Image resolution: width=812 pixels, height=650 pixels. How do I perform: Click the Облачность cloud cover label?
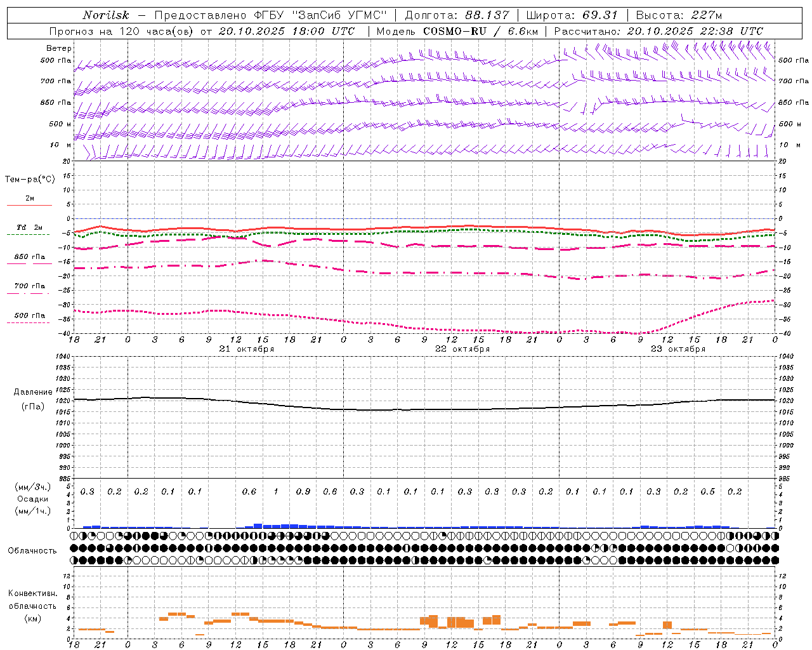(32, 551)
